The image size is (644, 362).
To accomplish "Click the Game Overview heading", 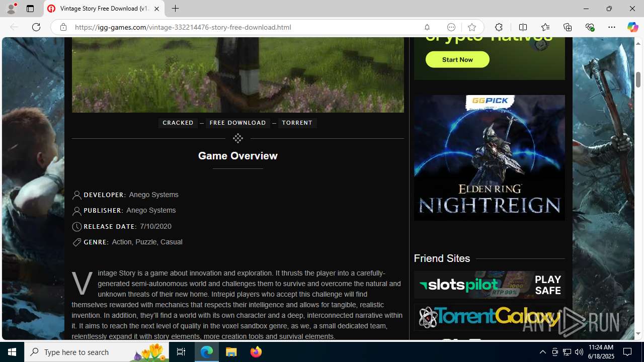I will [x=237, y=156].
